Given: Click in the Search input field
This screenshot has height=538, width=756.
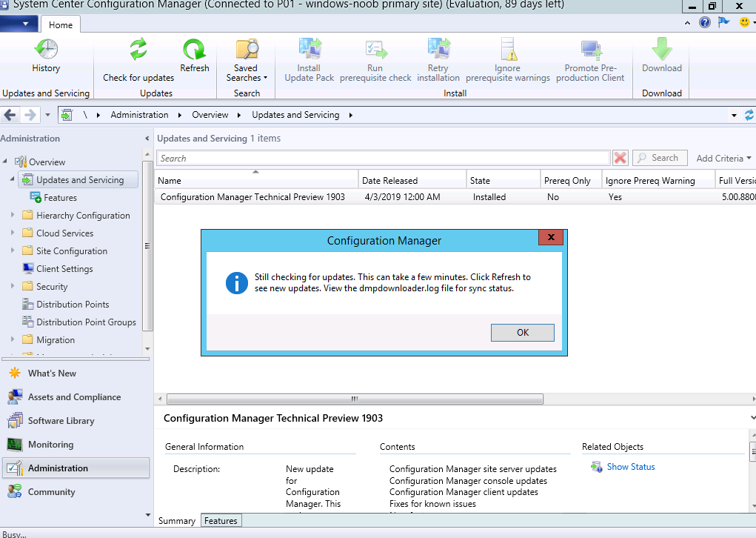Looking at the screenshot, I should click(x=384, y=159).
